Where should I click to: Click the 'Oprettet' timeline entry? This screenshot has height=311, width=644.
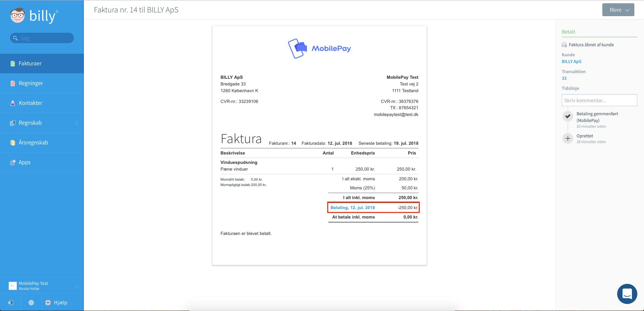tap(585, 136)
